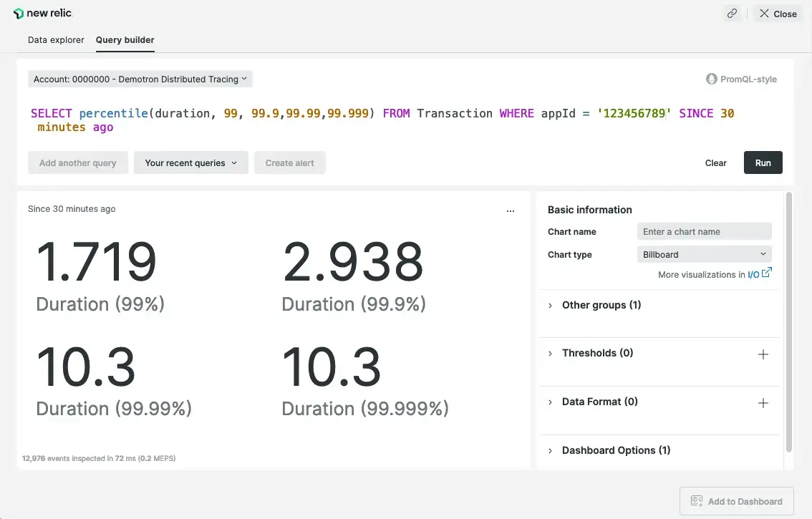Click the I/O external link icon
Image resolution: width=812 pixels, height=519 pixels.
coord(766,273)
